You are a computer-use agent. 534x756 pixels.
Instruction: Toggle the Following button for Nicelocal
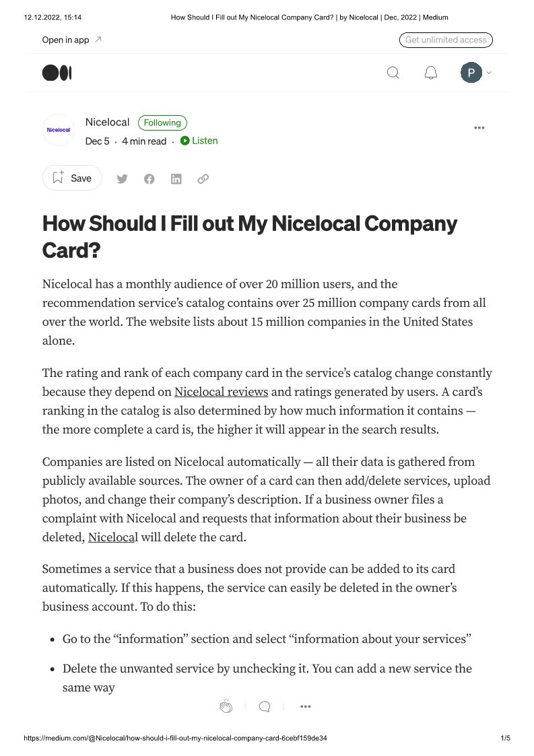pyautogui.click(x=162, y=123)
